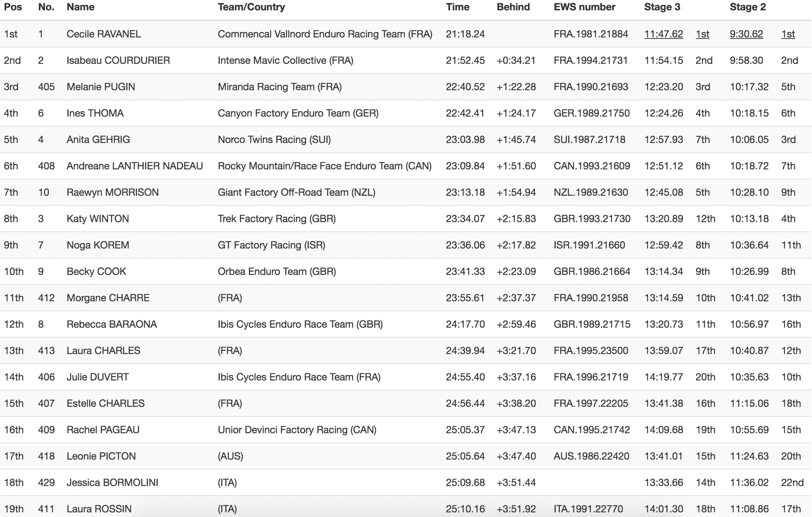Click the EWS number column header
This screenshot has height=517, width=812.
[x=584, y=7]
